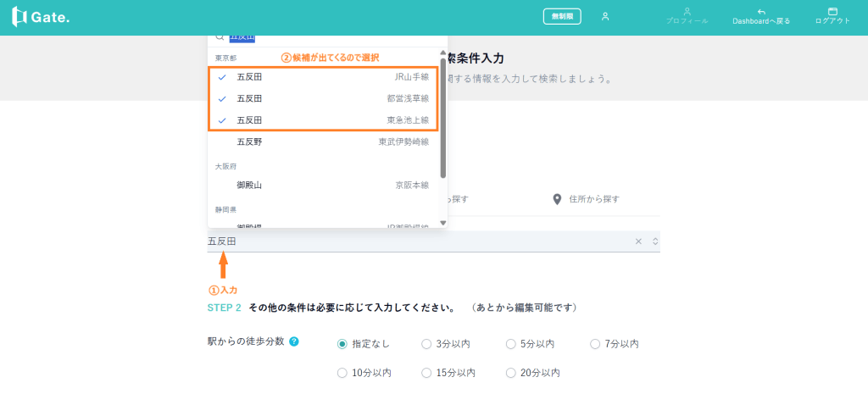Click the user account icon beside 無制限

click(x=605, y=16)
